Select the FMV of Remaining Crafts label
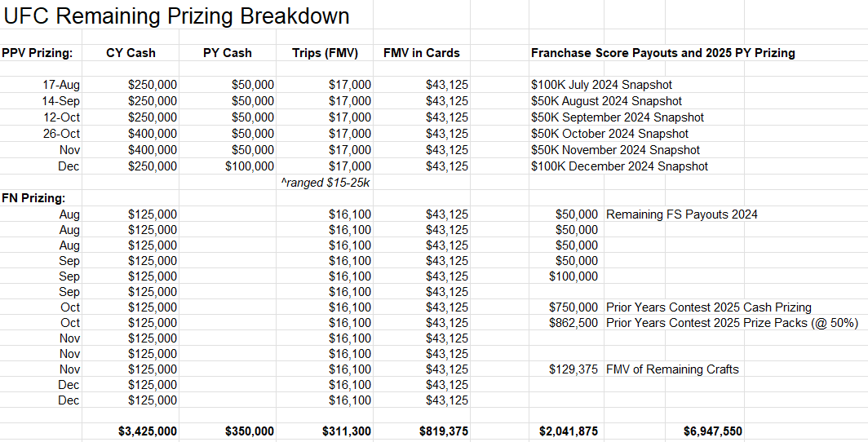The image size is (868, 442). [x=672, y=369]
